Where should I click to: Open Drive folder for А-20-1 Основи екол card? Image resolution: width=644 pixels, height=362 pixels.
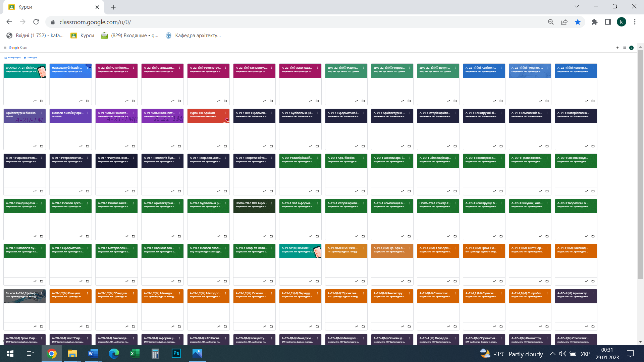pos(225,281)
